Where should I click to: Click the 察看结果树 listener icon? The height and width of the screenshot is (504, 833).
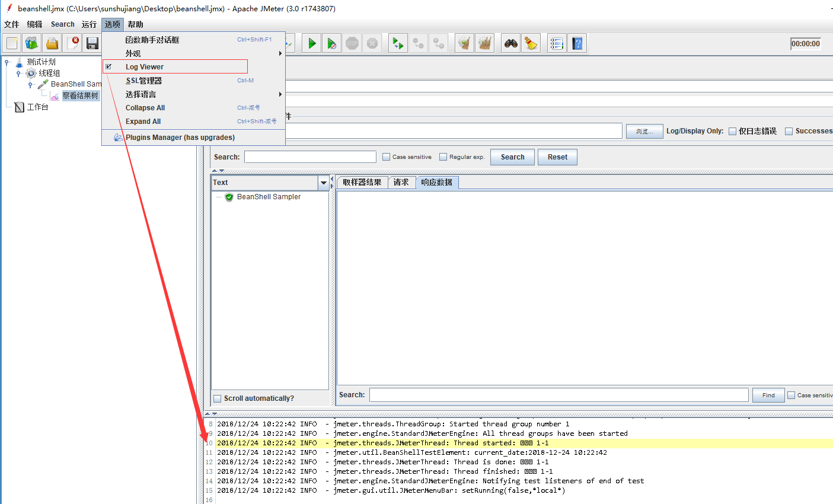pyautogui.click(x=55, y=96)
